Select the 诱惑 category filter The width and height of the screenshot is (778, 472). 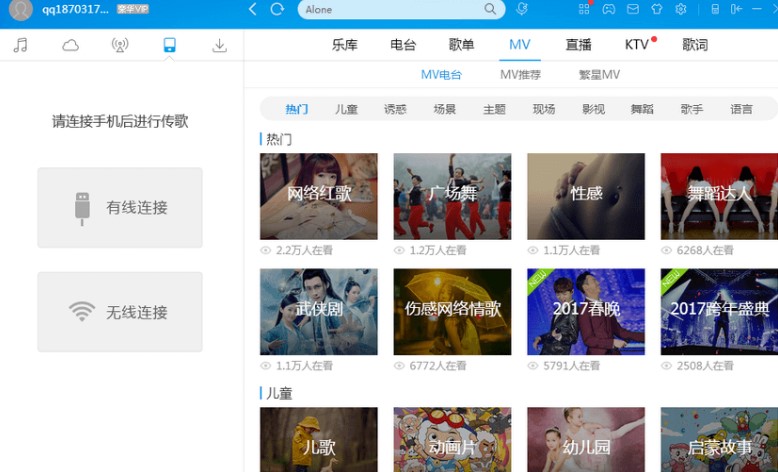click(395, 109)
